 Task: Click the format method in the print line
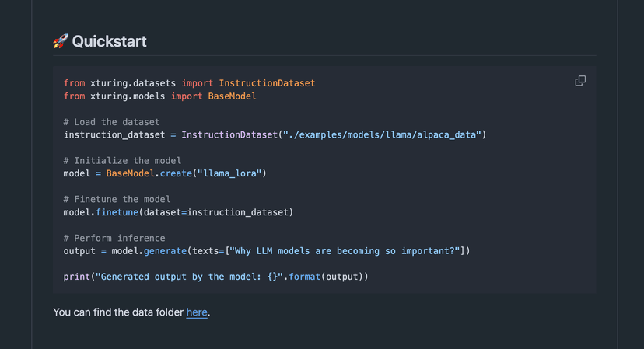[303, 277]
